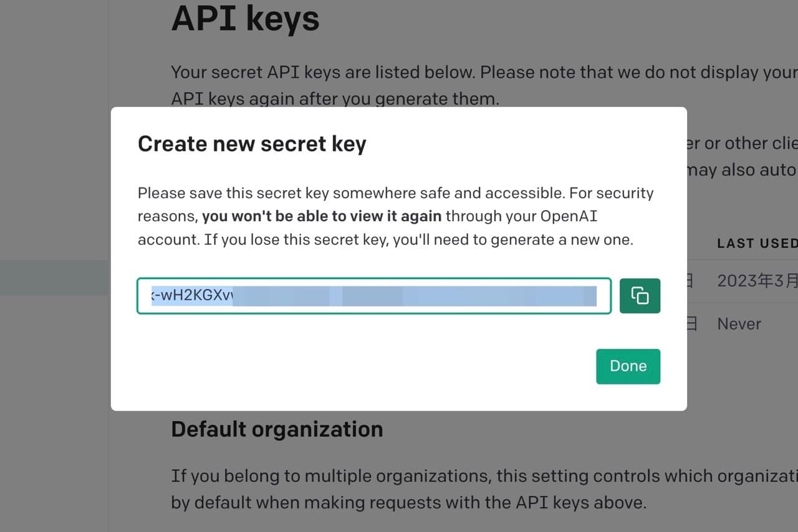Click the 'Default organization' section heading
The width and height of the screenshot is (798, 532).
click(277, 429)
